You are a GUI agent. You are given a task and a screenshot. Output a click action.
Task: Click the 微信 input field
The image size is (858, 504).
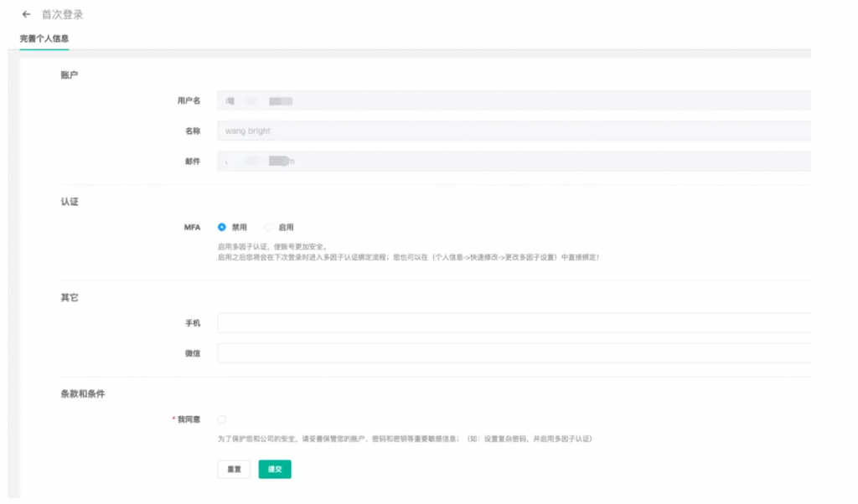tap(514, 353)
